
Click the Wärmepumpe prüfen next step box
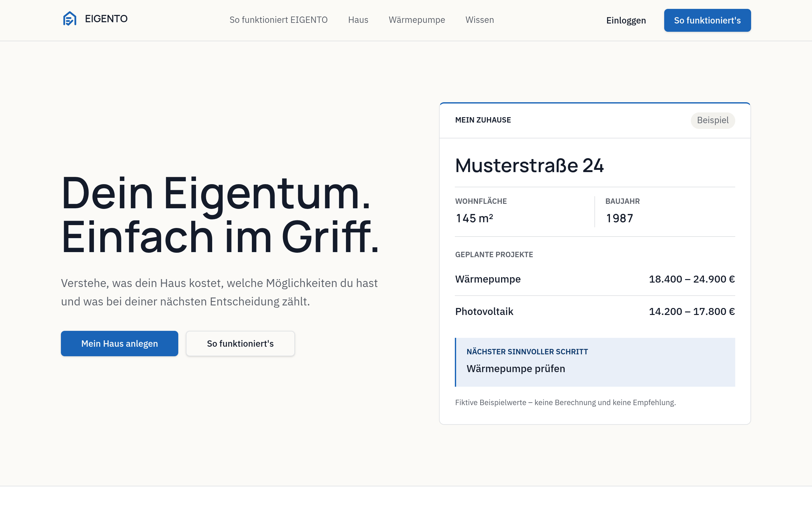pyautogui.click(x=595, y=362)
